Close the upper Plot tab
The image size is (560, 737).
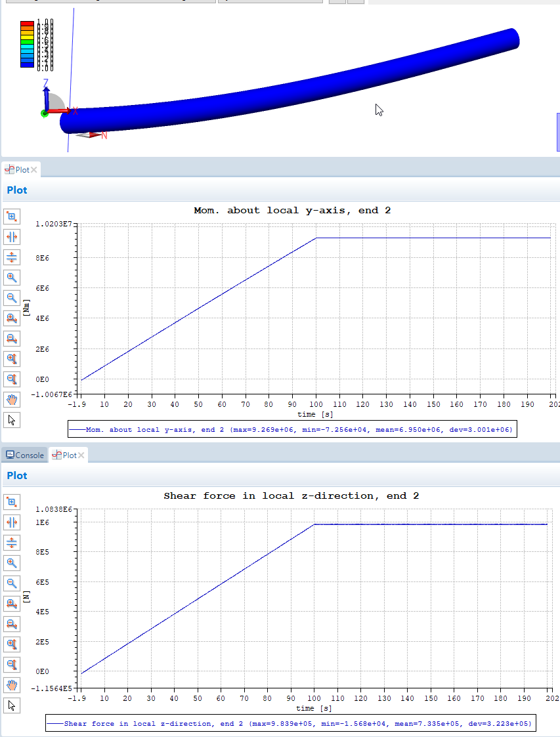tap(34, 170)
